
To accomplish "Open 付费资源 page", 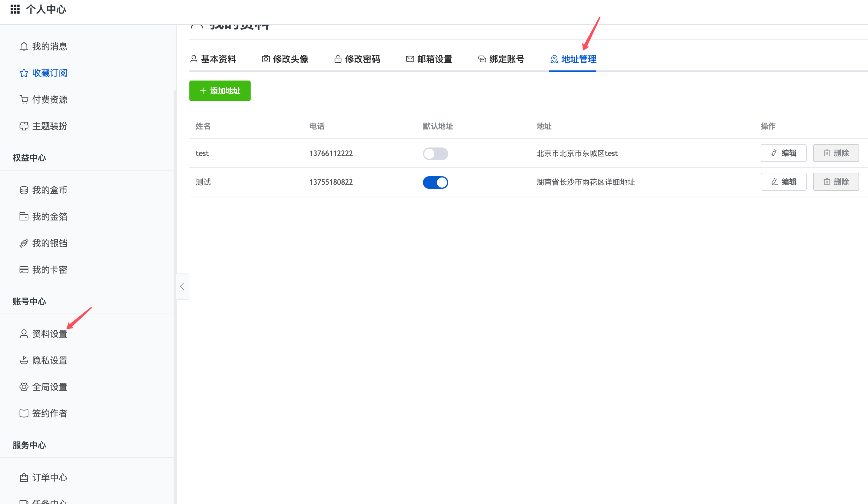I will click(x=50, y=99).
